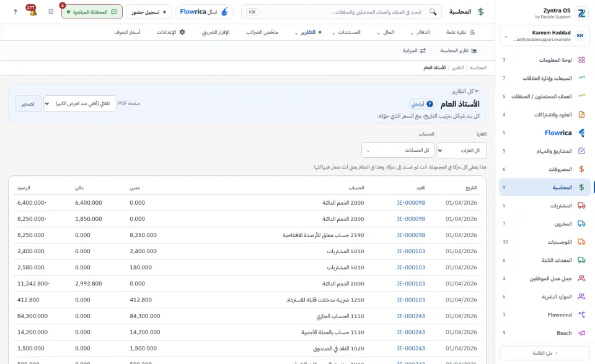Screen dimensions: 595x364
Task: Open the المحادثة المباشرة live chat button
Action: click(x=92, y=12)
